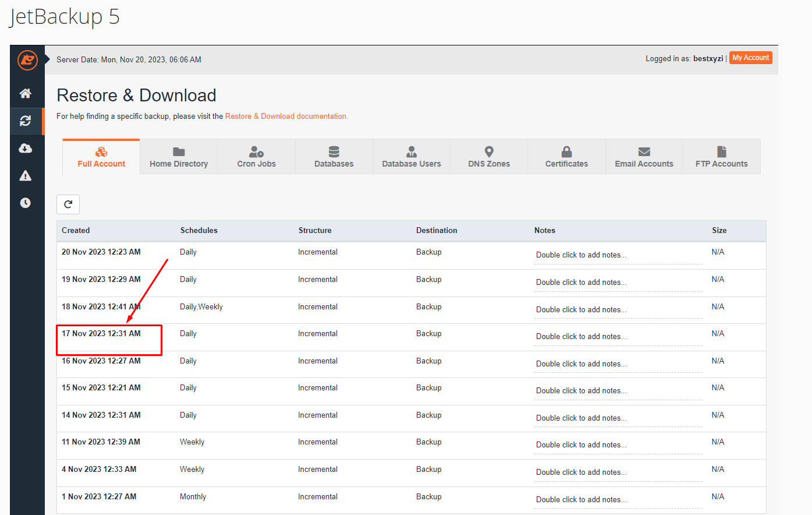Image resolution: width=812 pixels, height=515 pixels.
Task: Click the Server Date text in header
Action: [129, 59]
